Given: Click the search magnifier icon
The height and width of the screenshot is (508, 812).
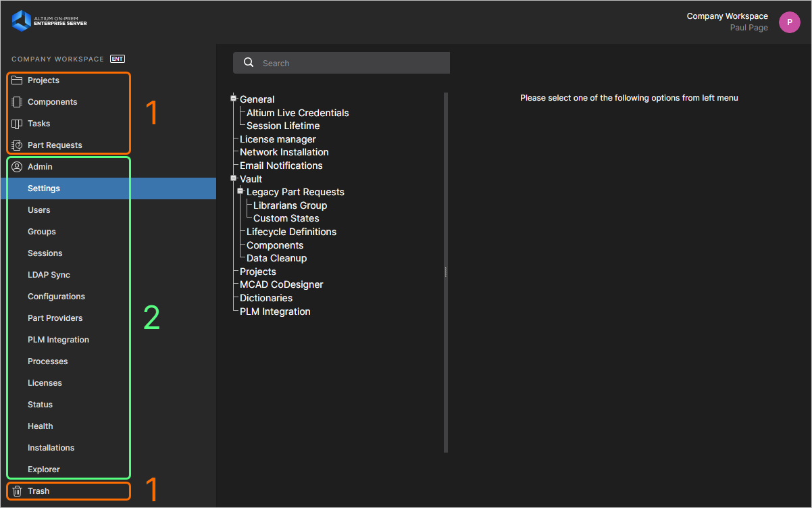Looking at the screenshot, I should pos(249,63).
